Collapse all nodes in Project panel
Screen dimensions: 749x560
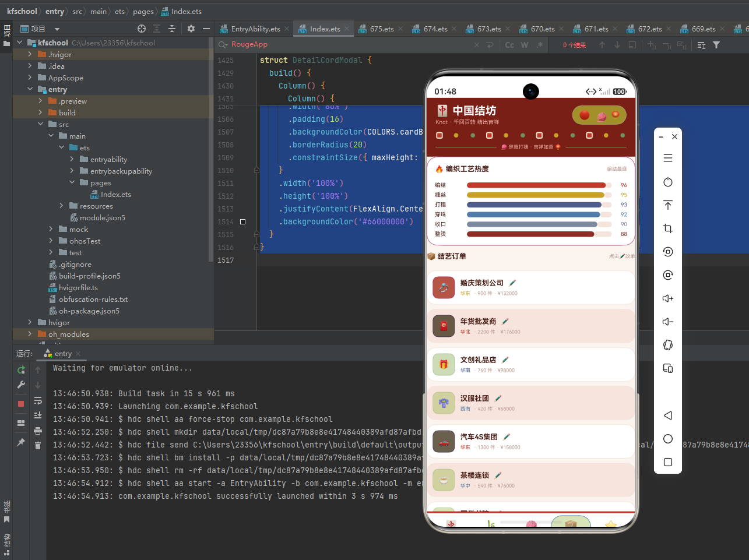[x=172, y=29]
